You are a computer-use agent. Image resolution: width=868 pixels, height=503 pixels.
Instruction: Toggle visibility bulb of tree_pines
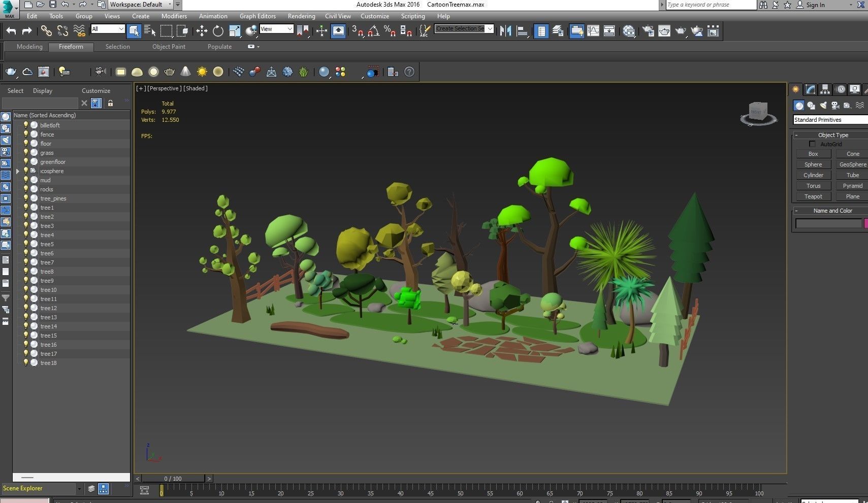click(x=25, y=198)
